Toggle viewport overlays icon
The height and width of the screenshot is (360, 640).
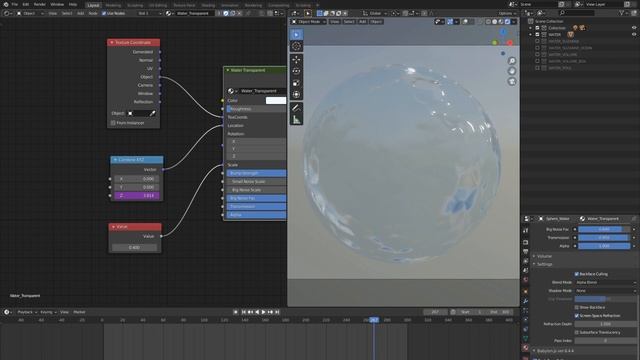(x=465, y=22)
